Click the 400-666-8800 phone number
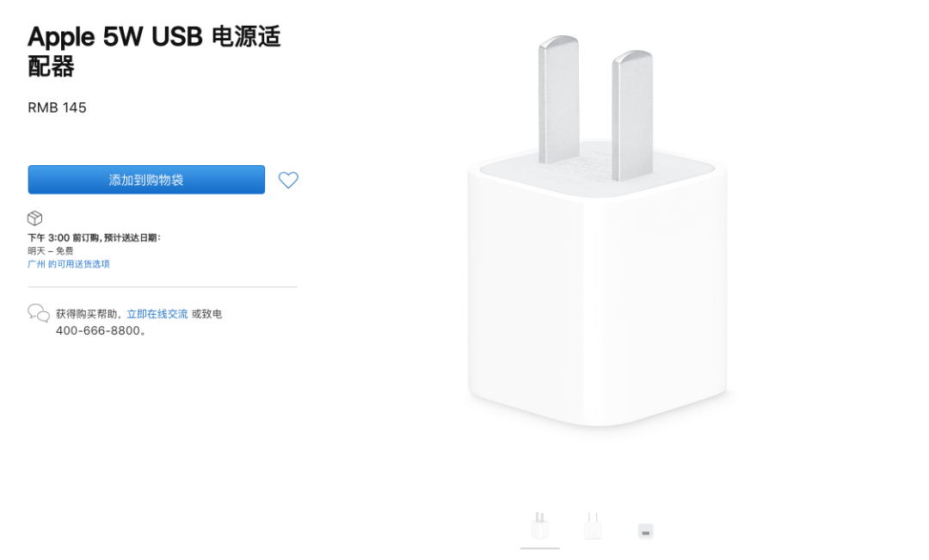This screenshot has height=560, width=929. pos(98,331)
